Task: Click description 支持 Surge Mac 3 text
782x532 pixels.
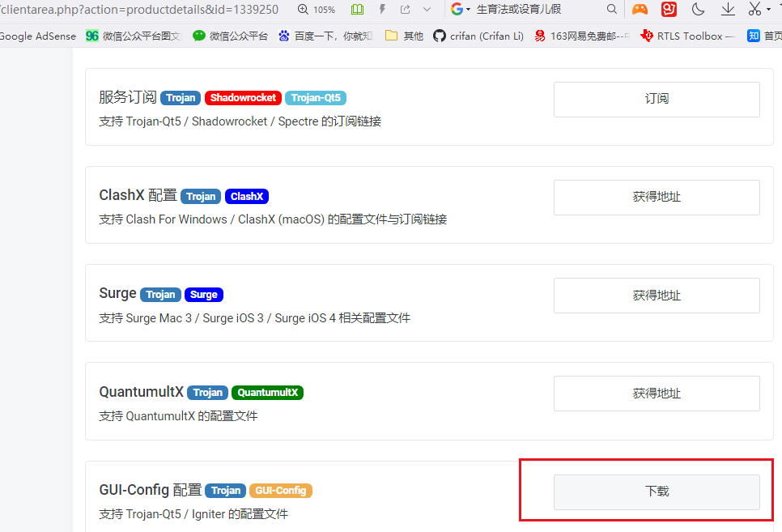Action: [x=254, y=318]
